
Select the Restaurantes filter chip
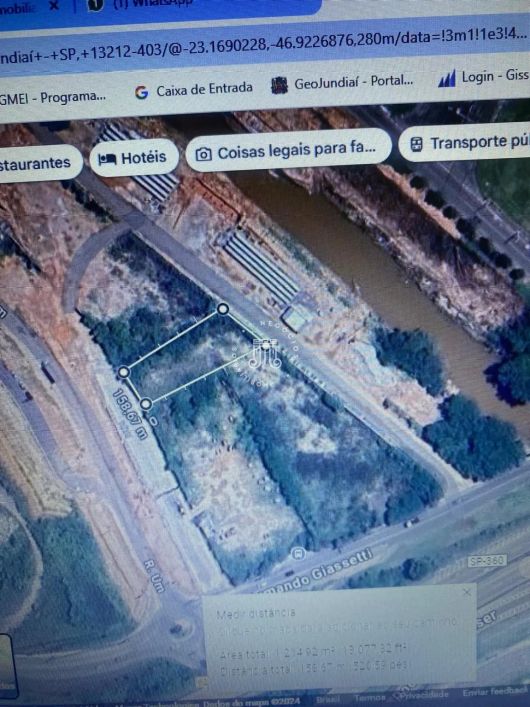click(x=40, y=163)
